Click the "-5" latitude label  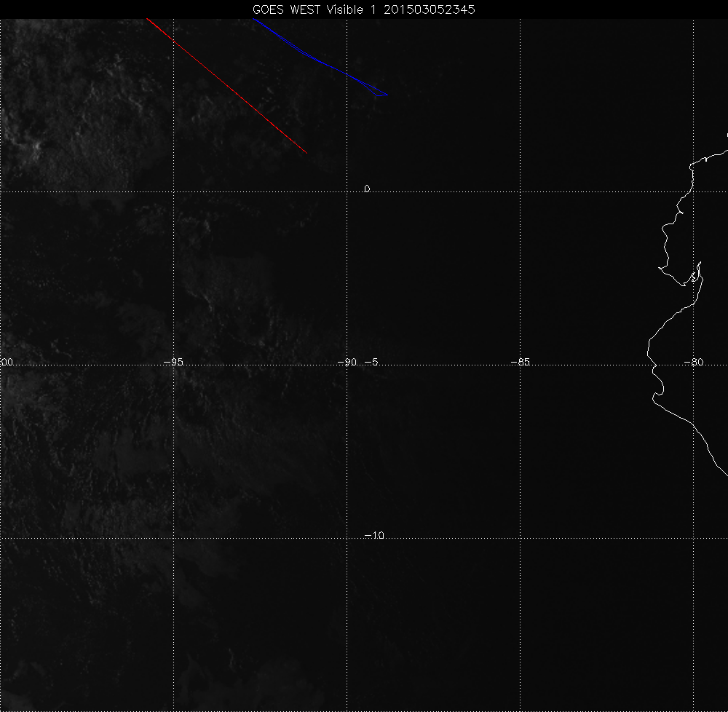371,362
